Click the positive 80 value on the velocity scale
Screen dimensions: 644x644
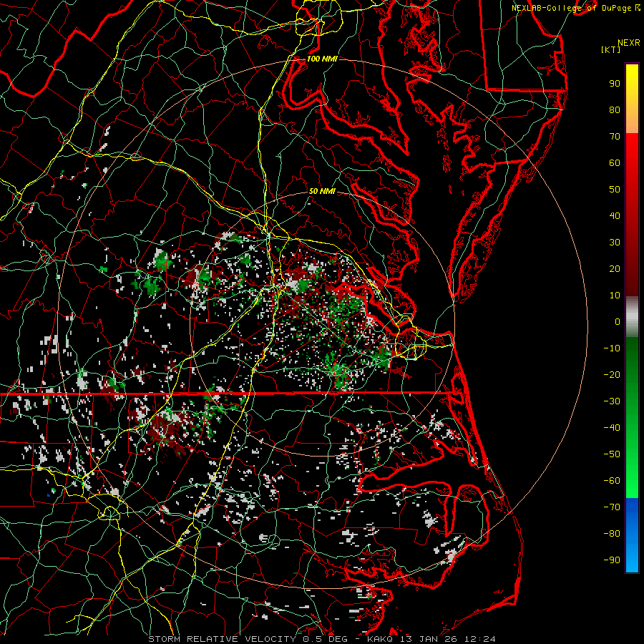[615, 110]
